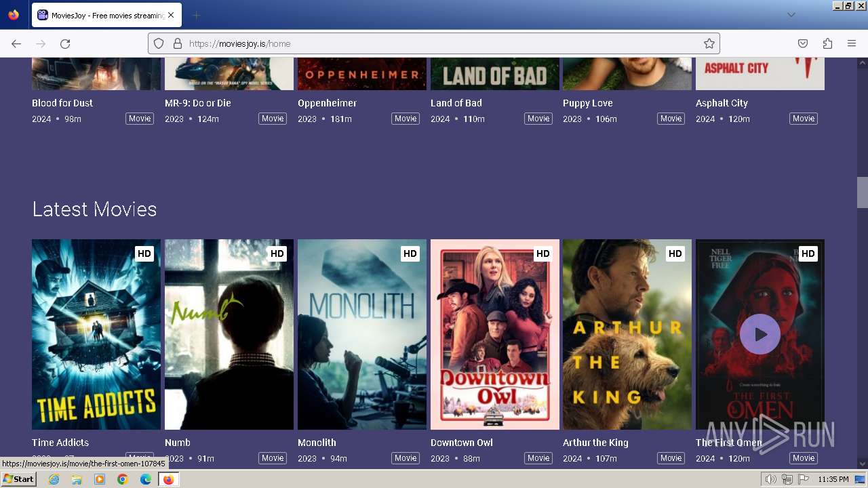Bookmark this page with the star

(x=709, y=43)
